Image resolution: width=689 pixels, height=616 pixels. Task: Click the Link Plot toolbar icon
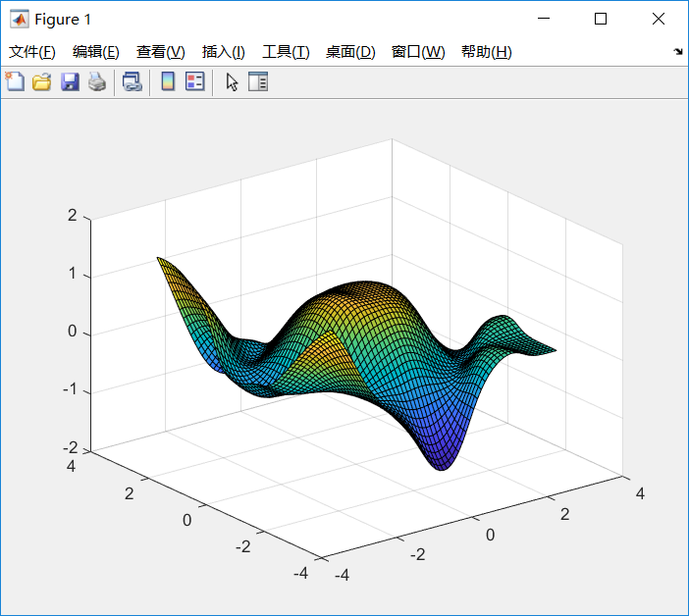[132, 81]
